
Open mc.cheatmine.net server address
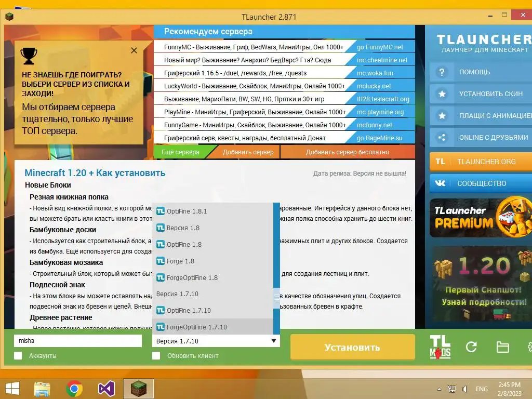tap(382, 60)
